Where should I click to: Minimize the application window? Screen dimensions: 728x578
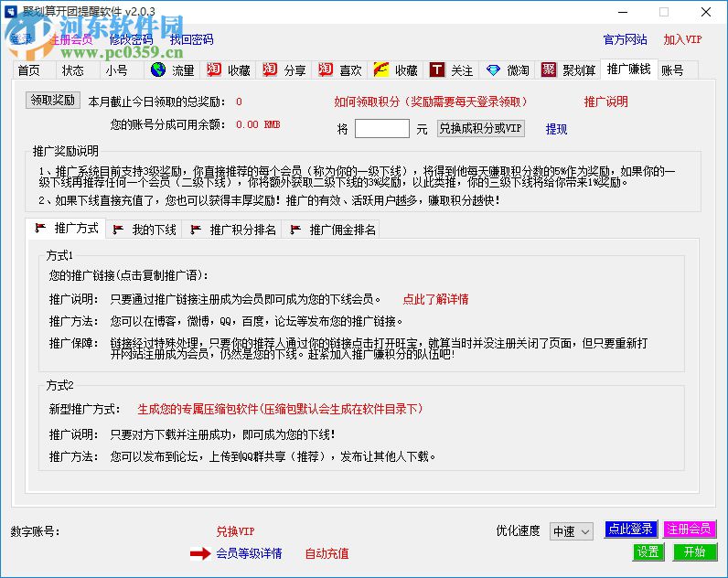click(x=623, y=12)
